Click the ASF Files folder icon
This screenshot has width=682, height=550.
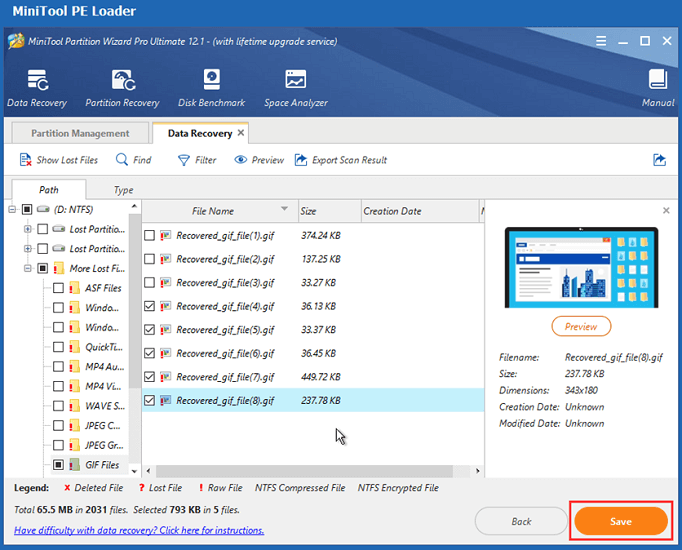point(74,288)
